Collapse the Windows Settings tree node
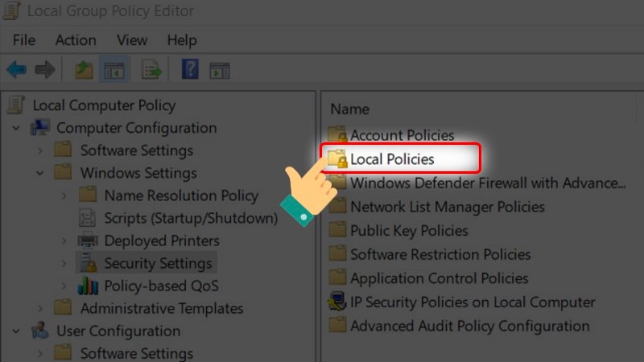Viewport: 644px width, 362px height. pyautogui.click(x=40, y=173)
